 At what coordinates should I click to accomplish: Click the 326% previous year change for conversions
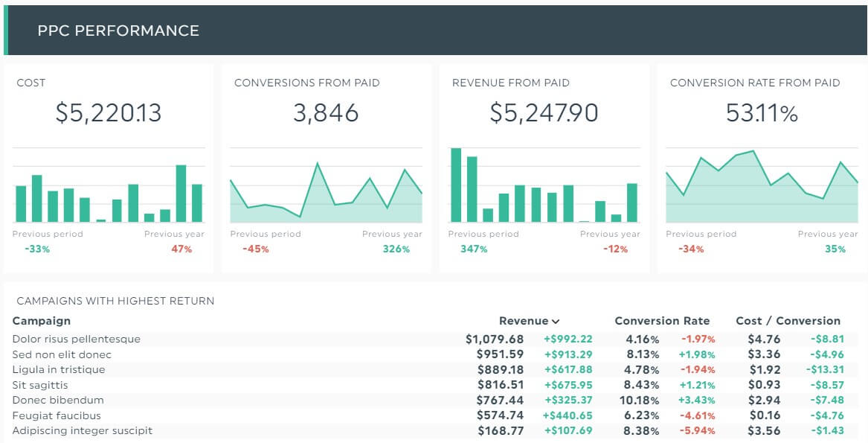coord(397,249)
